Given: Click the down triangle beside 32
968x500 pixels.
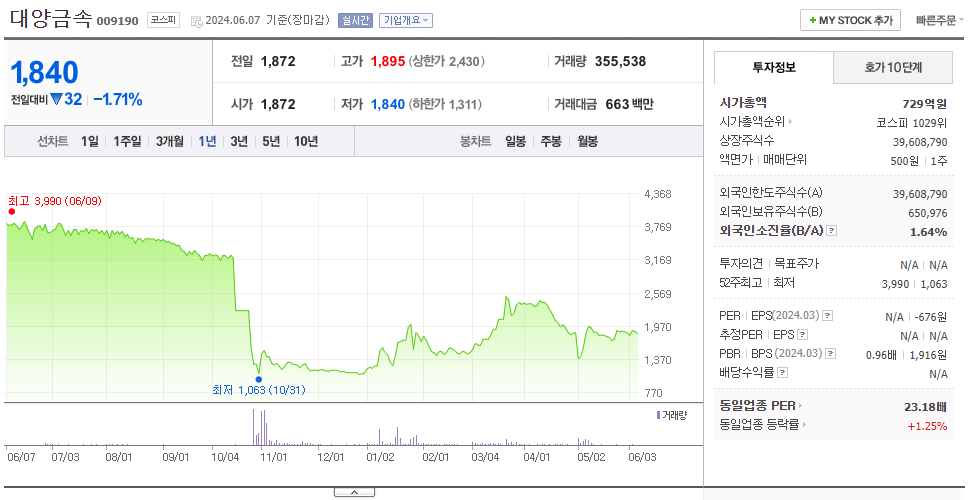Looking at the screenshot, I should point(56,99).
